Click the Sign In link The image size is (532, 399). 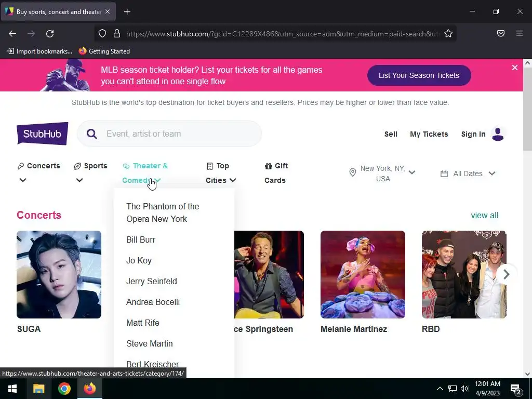click(x=473, y=134)
